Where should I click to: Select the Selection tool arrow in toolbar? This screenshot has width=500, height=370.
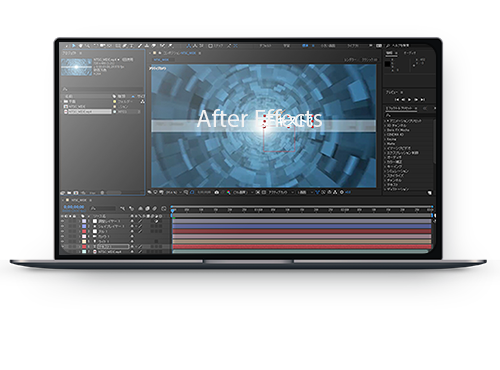tap(74, 46)
